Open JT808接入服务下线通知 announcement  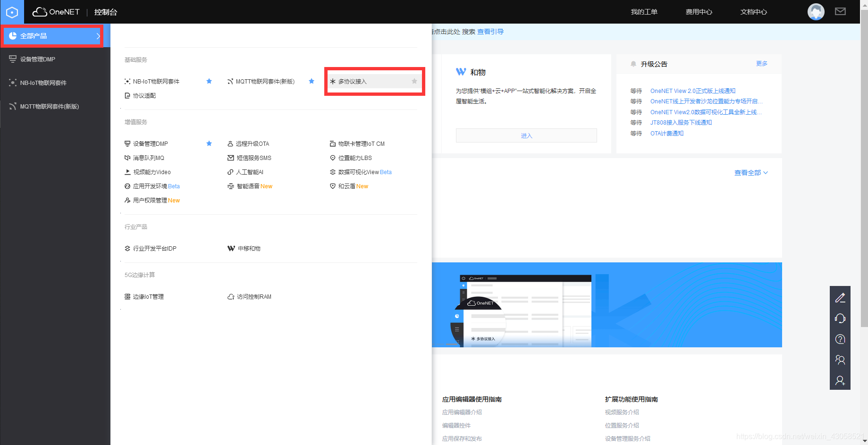coord(681,123)
